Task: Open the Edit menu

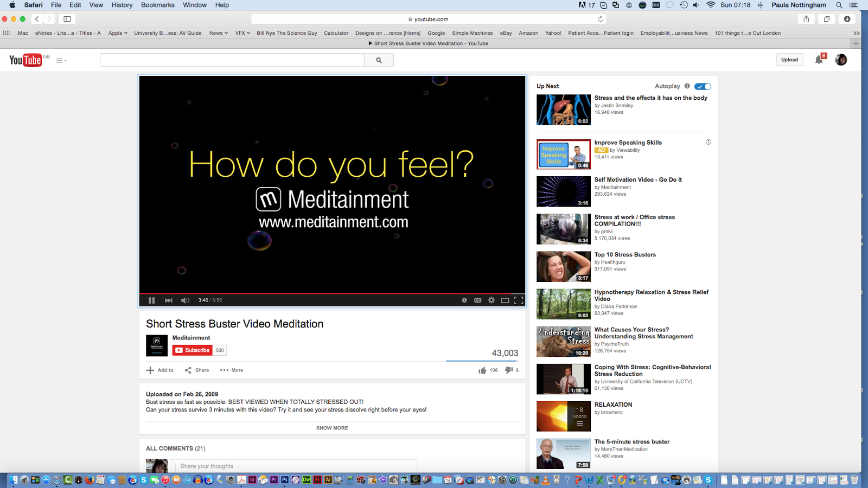Action: point(75,5)
